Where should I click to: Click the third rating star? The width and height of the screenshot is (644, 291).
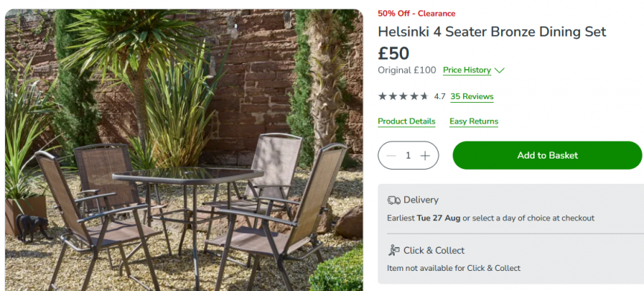click(x=404, y=97)
